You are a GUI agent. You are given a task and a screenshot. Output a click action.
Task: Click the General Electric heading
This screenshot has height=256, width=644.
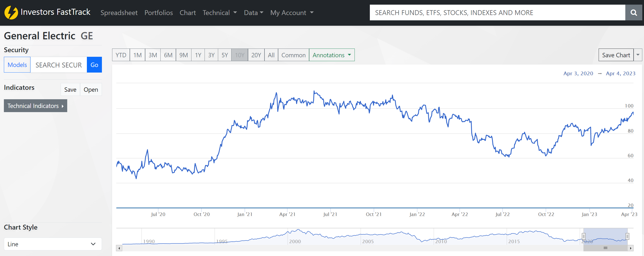(40, 36)
